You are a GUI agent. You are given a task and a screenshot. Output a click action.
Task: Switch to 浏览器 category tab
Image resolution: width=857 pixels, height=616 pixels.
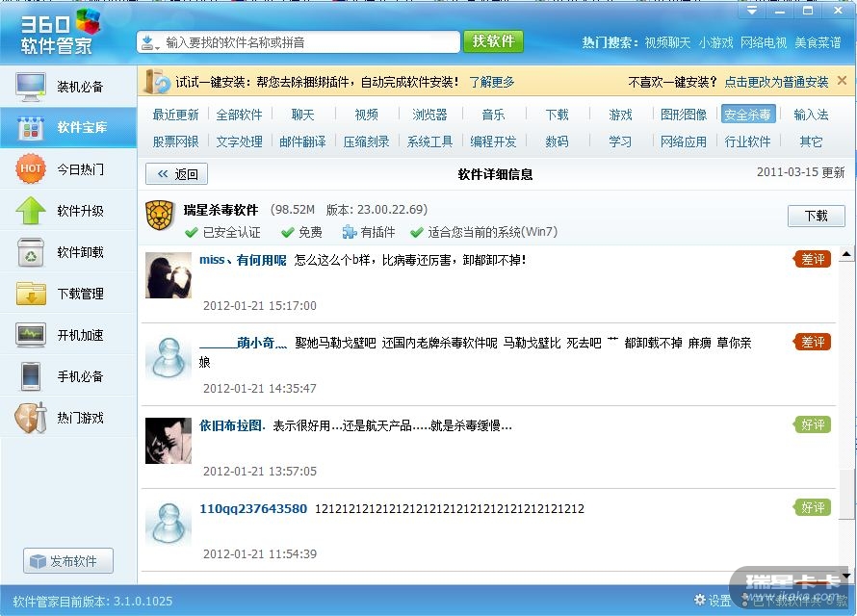429,115
